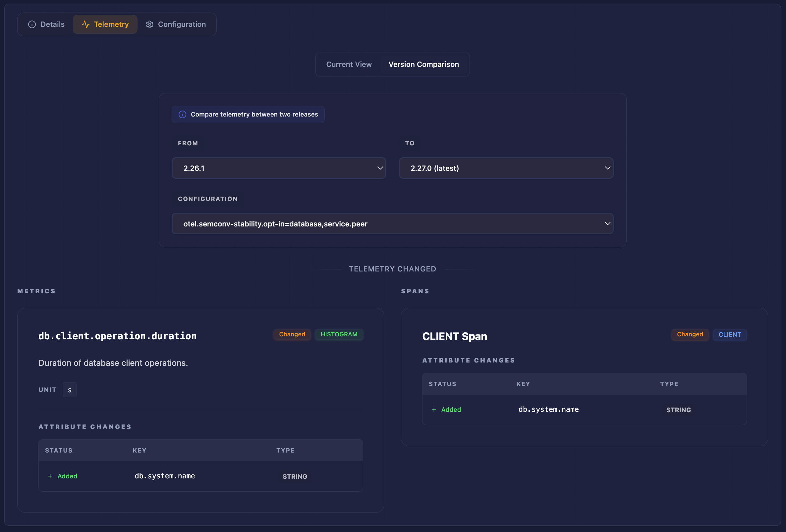Switch to the Configuration tab
Screen dimensions: 786x532
point(176,24)
